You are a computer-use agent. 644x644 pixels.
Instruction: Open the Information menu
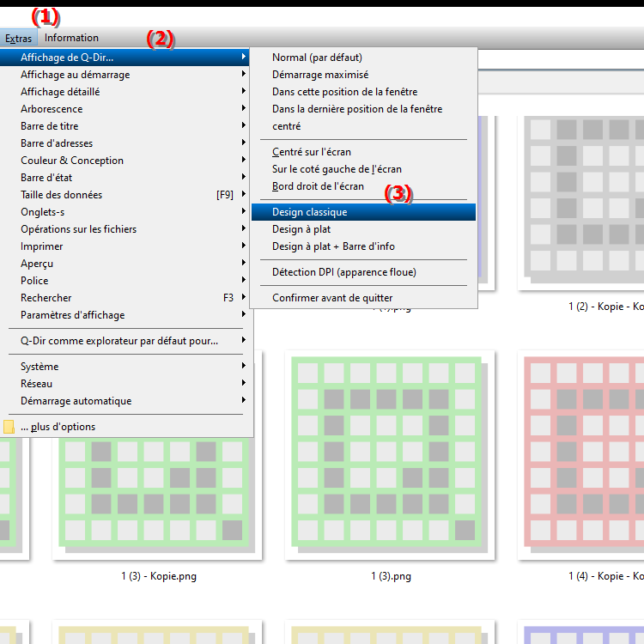(71, 38)
